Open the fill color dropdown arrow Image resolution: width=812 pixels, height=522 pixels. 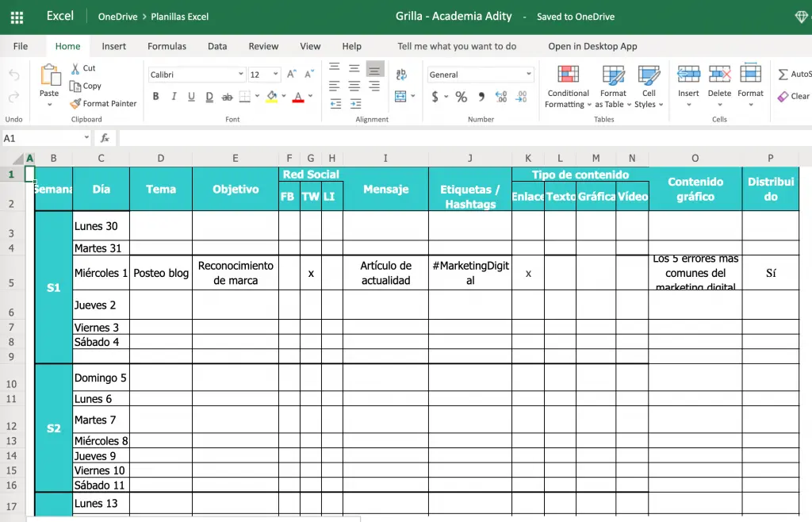click(x=284, y=96)
